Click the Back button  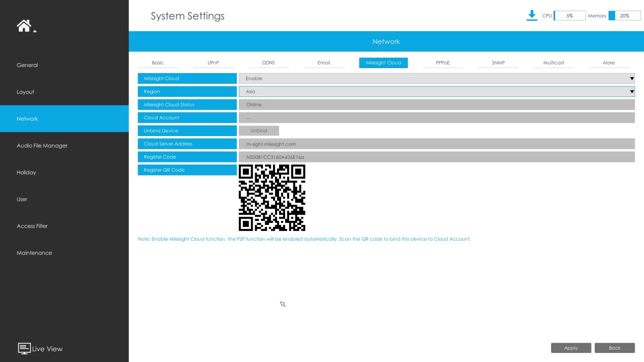pyautogui.click(x=615, y=348)
